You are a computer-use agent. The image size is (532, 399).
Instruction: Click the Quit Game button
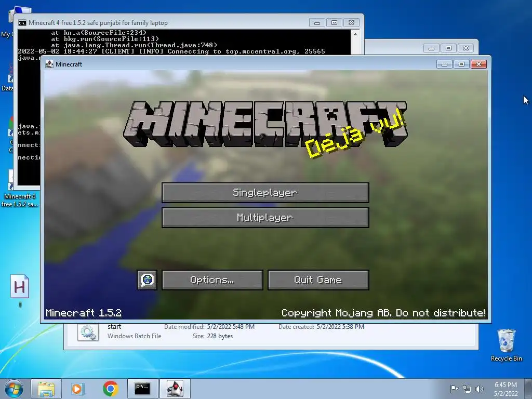[x=318, y=280]
